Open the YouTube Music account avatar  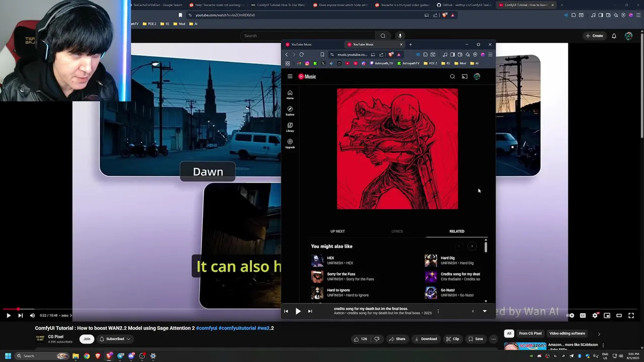(x=477, y=76)
